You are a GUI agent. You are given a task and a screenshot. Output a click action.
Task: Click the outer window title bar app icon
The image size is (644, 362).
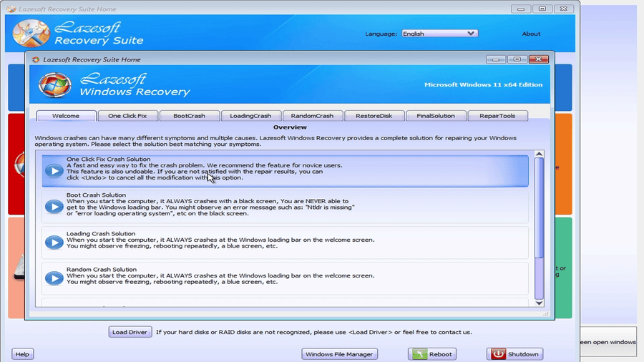[11, 9]
